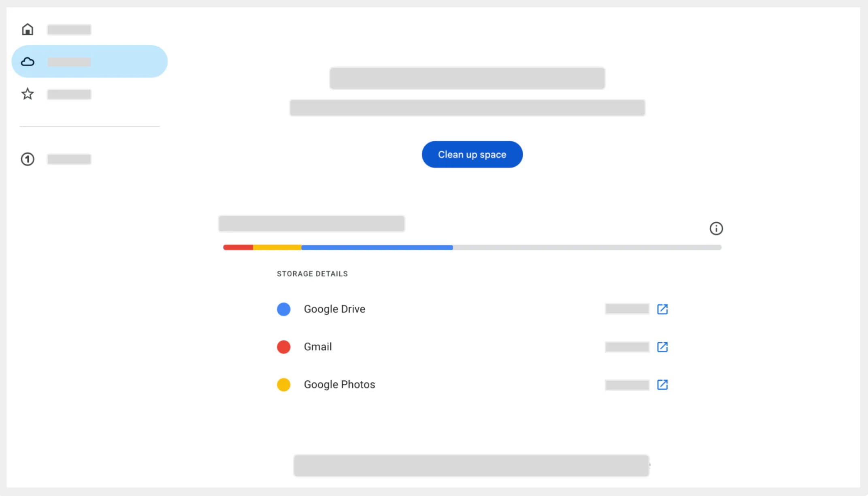Click the gray placeholder bar at bottom

471,466
